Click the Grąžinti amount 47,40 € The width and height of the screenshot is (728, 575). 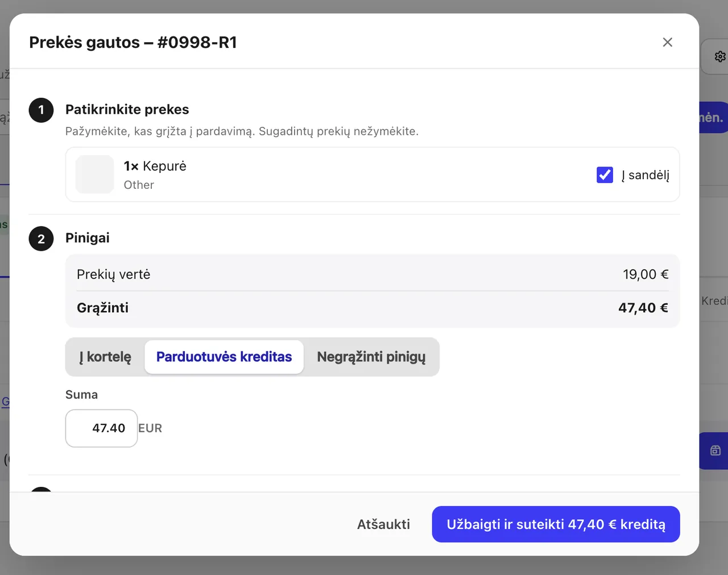tap(643, 308)
